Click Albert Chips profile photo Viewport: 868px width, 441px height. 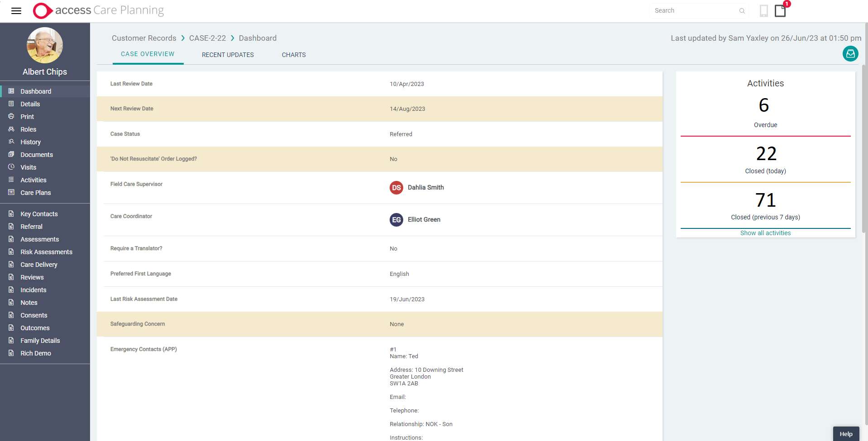45,45
